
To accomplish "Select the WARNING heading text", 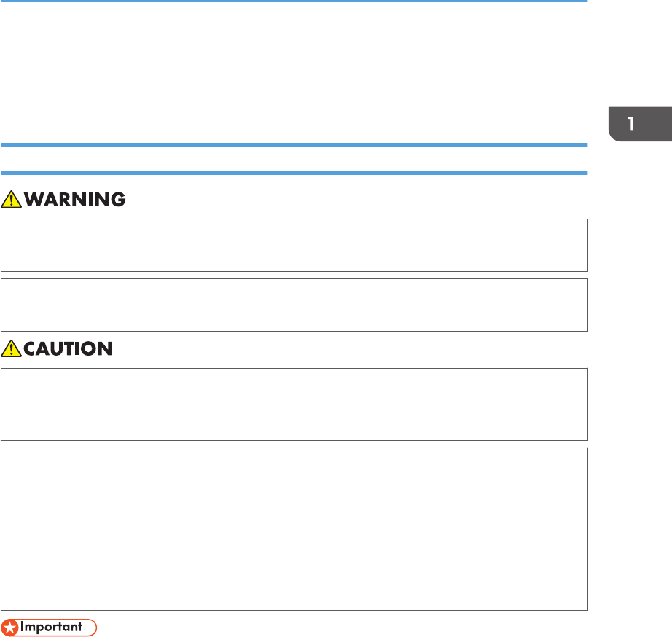I will pyautogui.click(x=74, y=199).
